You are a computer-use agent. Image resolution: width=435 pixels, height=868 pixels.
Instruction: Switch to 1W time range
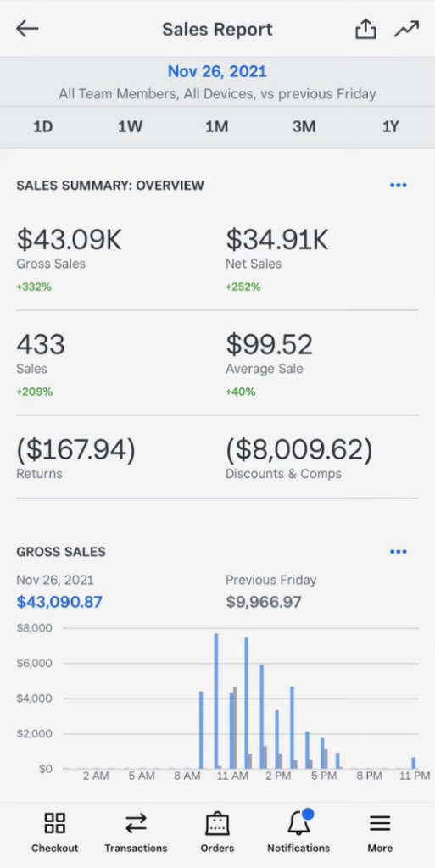(x=130, y=127)
